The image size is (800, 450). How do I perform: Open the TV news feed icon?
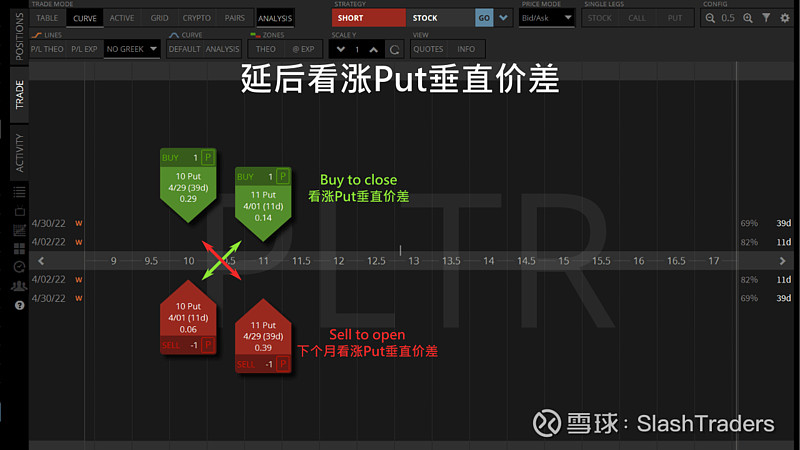point(19,211)
